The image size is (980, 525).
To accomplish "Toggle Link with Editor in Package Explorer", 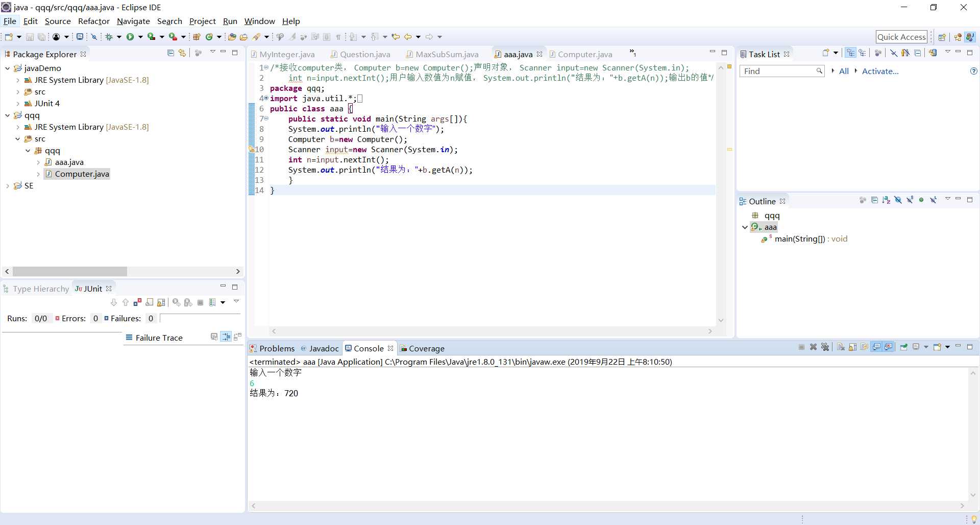I will 182,53.
